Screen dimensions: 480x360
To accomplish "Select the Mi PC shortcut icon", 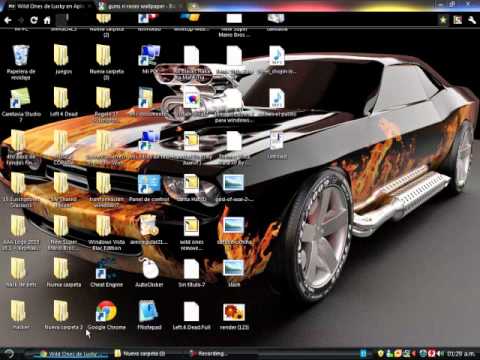I will tap(149, 59).
